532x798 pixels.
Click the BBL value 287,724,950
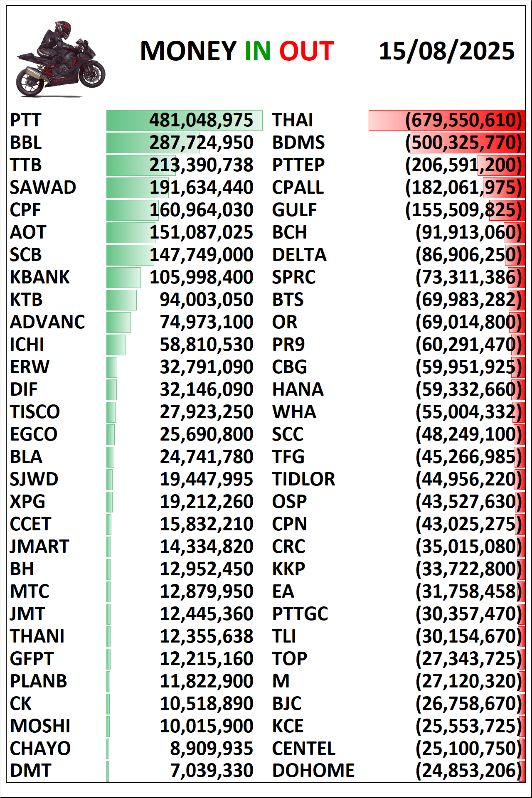(202, 143)
